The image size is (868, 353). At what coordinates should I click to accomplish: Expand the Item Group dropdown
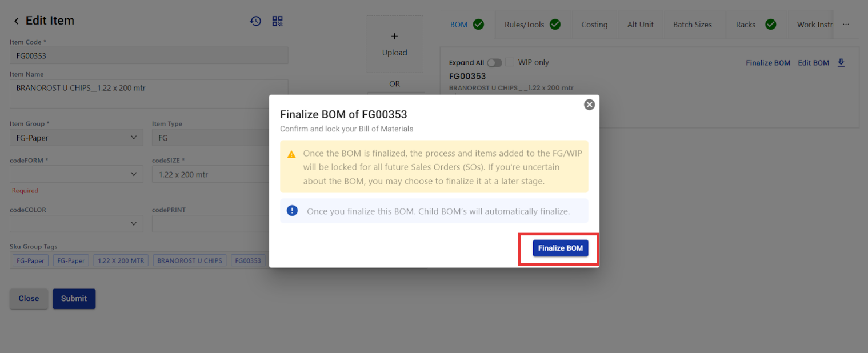(76, 138)
